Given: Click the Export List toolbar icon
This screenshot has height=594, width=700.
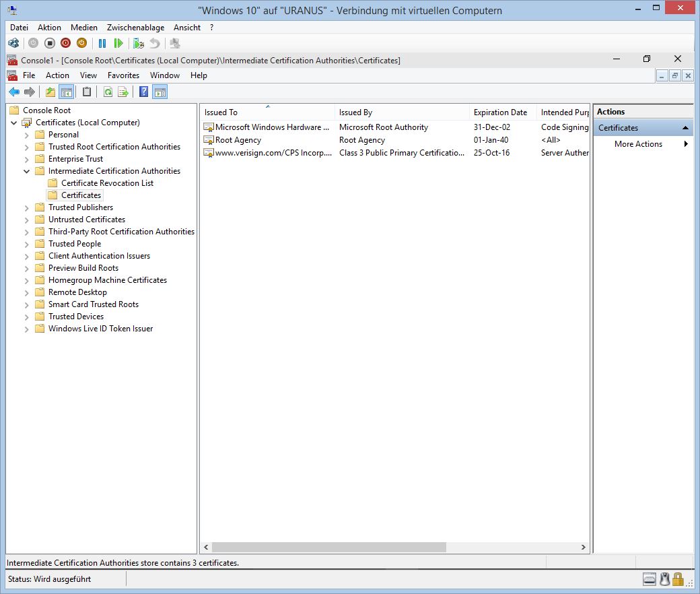Looking at the screenshot, I should pyautogui.click(x=123, y=92).
